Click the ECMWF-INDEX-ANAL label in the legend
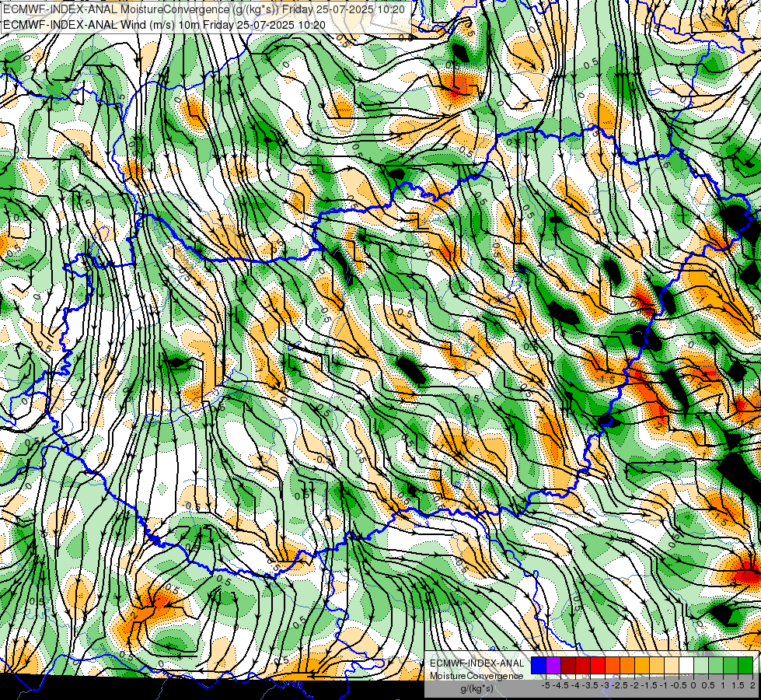This screenshot has height=700, width=761. (x=477, y=663)
